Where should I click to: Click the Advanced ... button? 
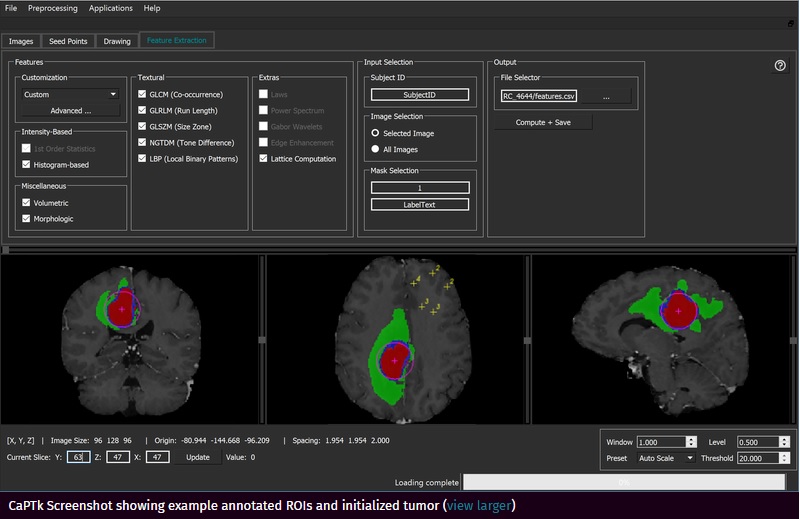point(70,110)
